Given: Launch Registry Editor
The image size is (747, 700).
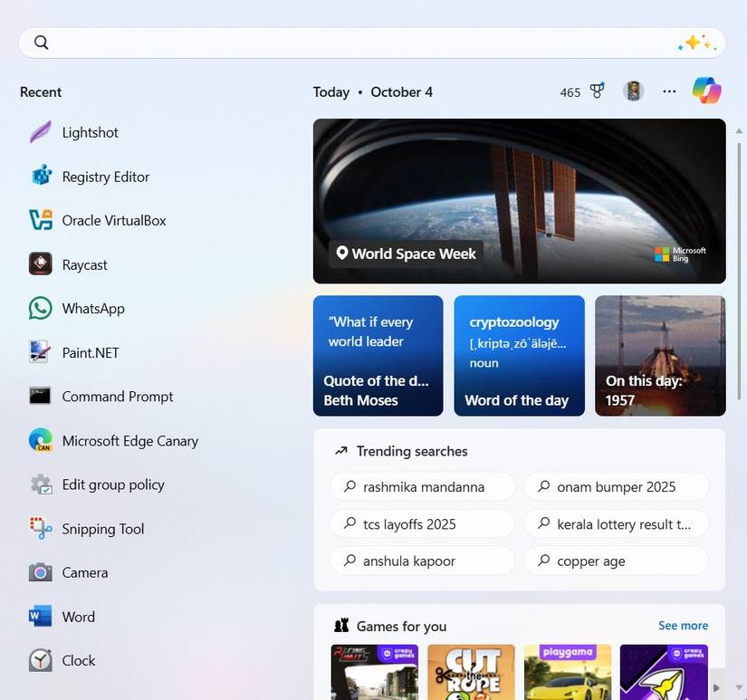Looking at the screenshot, I should click(x=105, y=177).
